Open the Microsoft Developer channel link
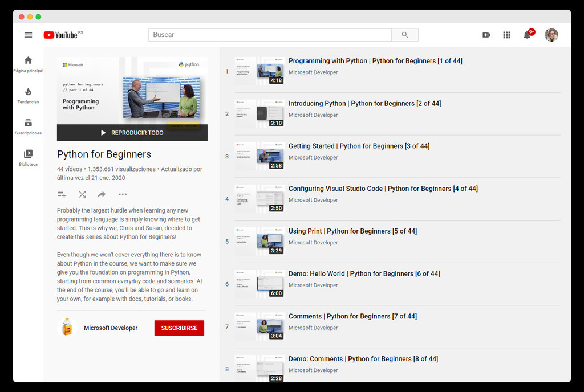This screenshot has height=392, width=584. pyautogui.click(x=111, y=328)
